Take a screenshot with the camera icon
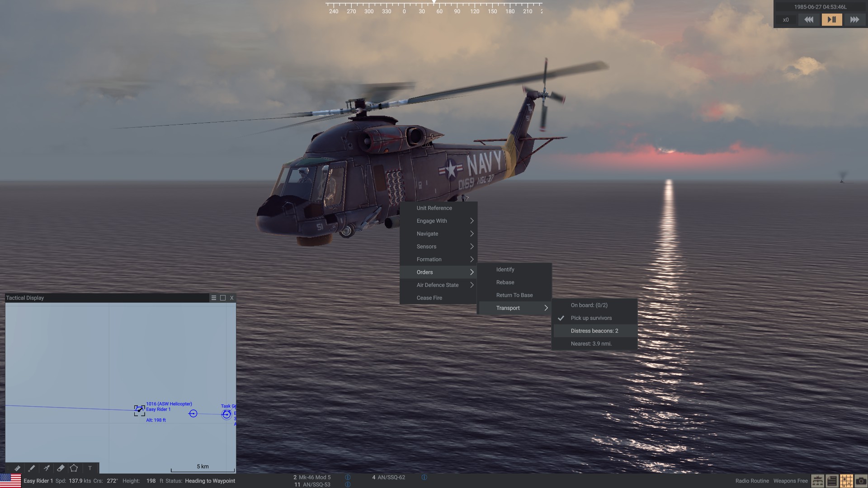Viewport: 868px width, 488px height. click(x=861, y=481)
